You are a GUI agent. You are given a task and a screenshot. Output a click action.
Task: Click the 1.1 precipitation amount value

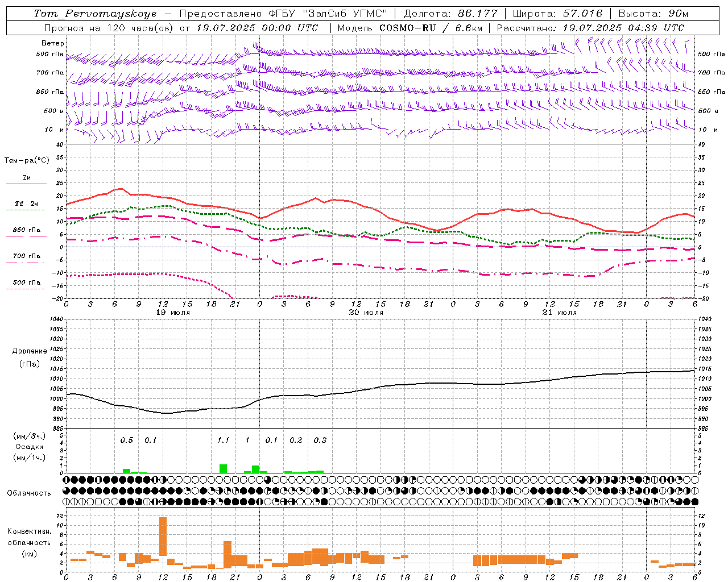223,440
